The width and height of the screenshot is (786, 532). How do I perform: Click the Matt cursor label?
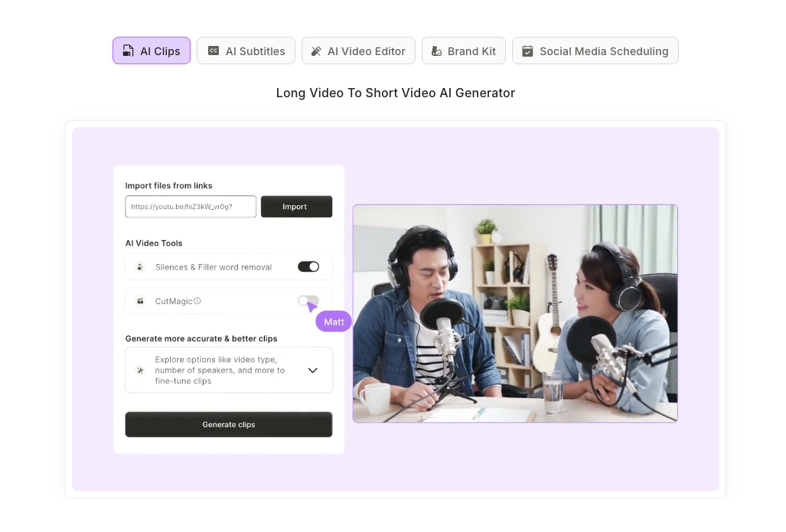click(334, 322)
